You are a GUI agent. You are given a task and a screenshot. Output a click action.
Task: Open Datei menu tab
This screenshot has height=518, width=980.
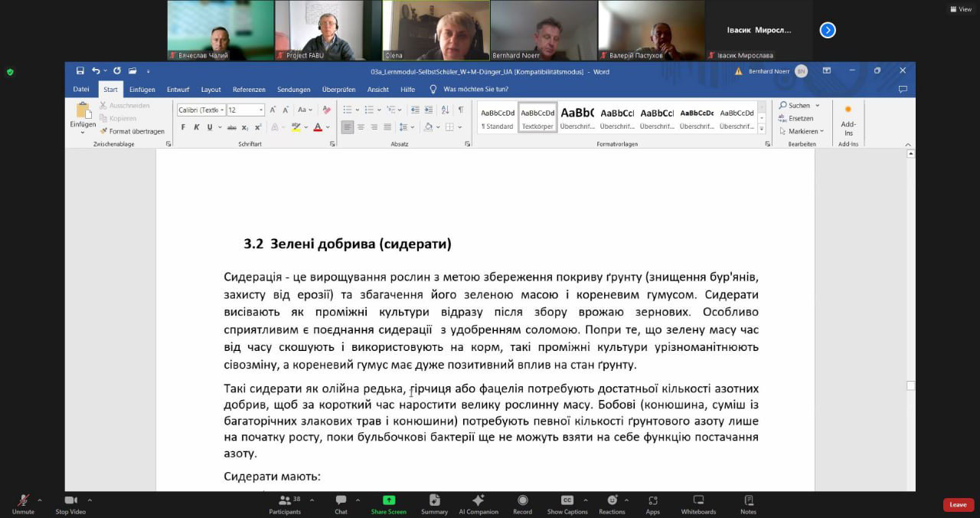point(81,90)
